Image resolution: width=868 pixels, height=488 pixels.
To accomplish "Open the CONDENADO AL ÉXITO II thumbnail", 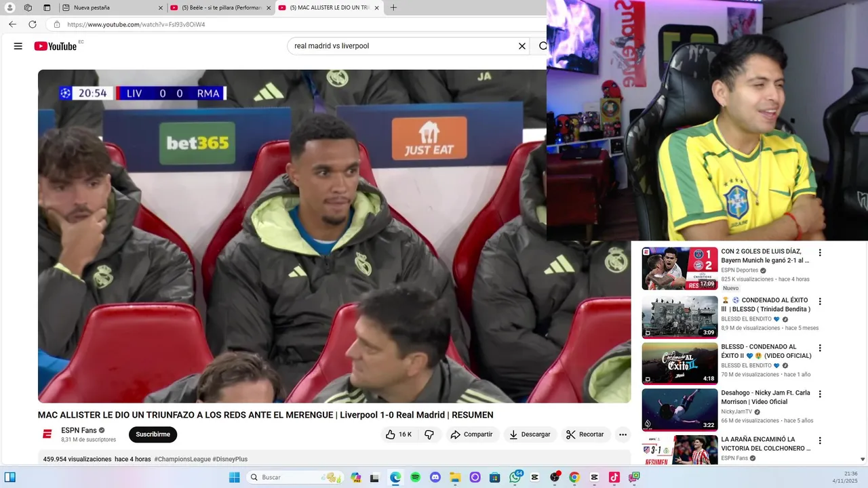I will 679,363.
